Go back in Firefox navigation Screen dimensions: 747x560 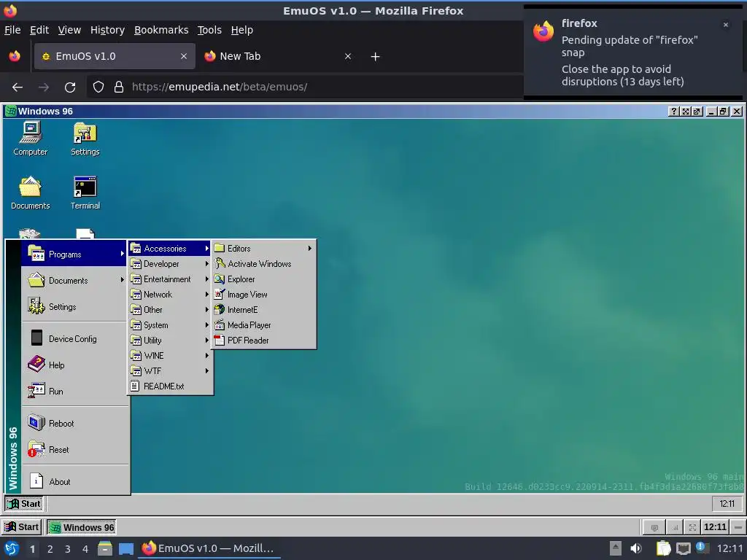18,87
